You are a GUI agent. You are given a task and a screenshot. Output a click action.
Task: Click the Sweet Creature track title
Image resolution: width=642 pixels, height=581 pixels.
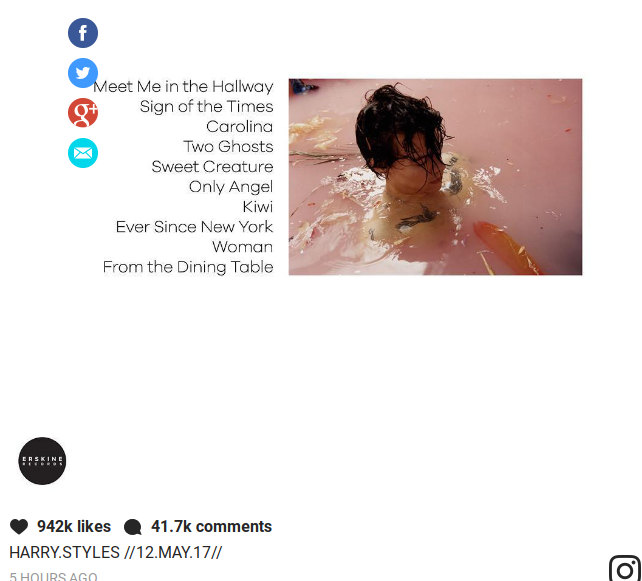point(212,167)
